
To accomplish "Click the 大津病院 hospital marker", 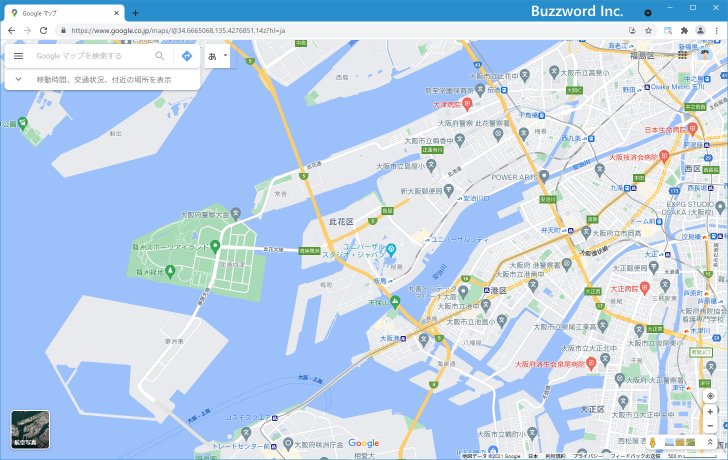I will [x=467, y=104].
